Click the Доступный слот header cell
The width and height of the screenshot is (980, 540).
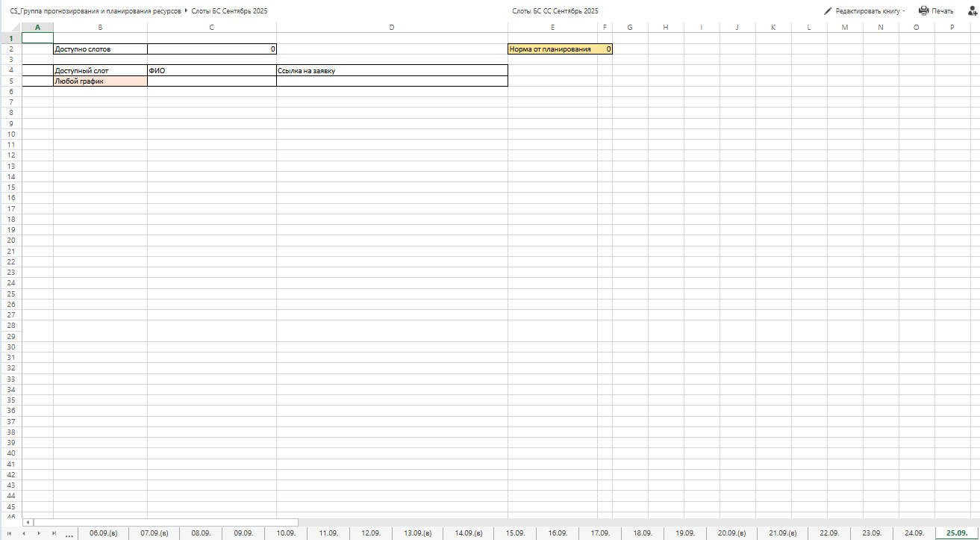(x=100, y=70)
